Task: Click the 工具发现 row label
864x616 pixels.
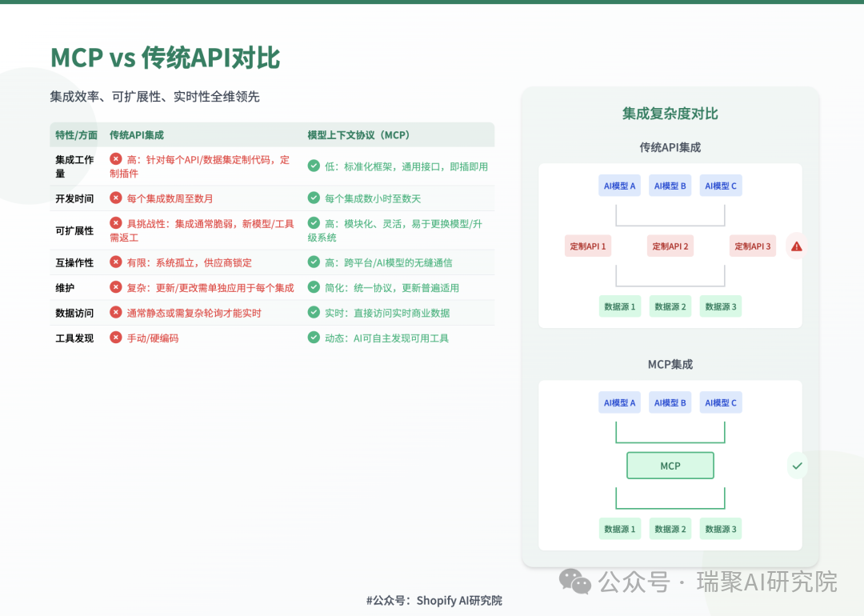Action: click(x=74, y=338)
